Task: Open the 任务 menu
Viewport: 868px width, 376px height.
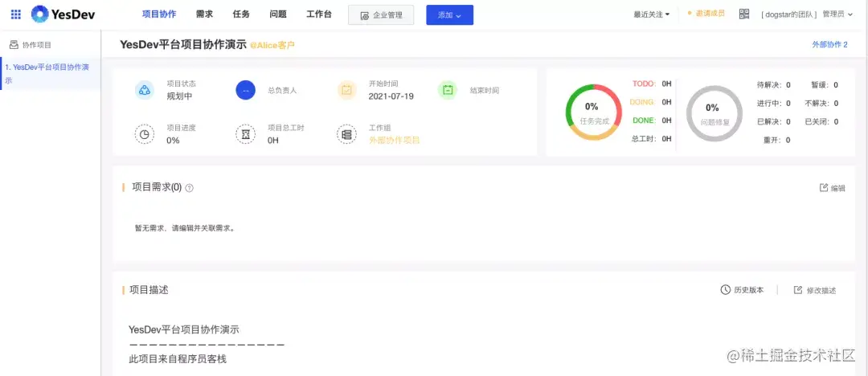Action: click(241, 14)
